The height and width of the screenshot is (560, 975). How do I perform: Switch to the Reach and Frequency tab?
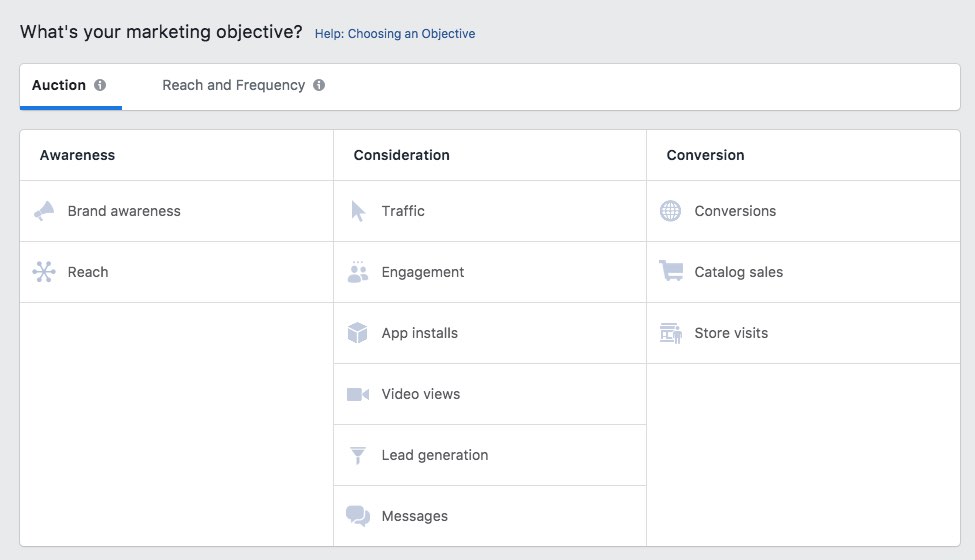click(x=243, y=86)
